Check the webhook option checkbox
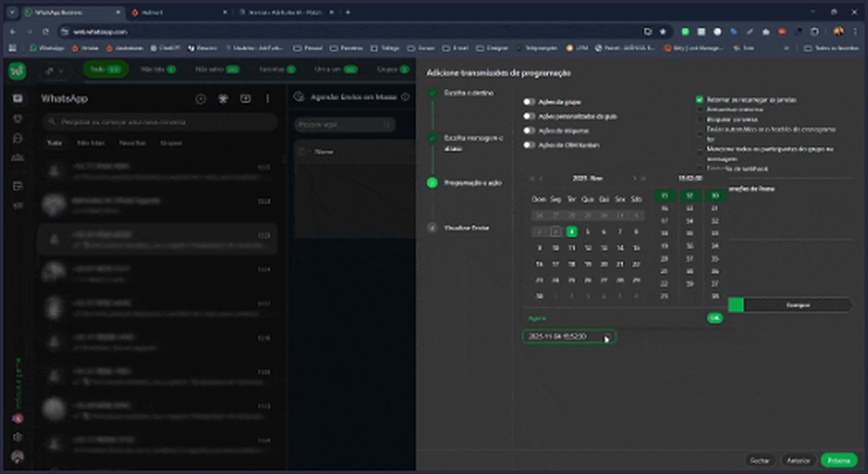Viewport: 868px width, 474px height. (x=699, y=168)
